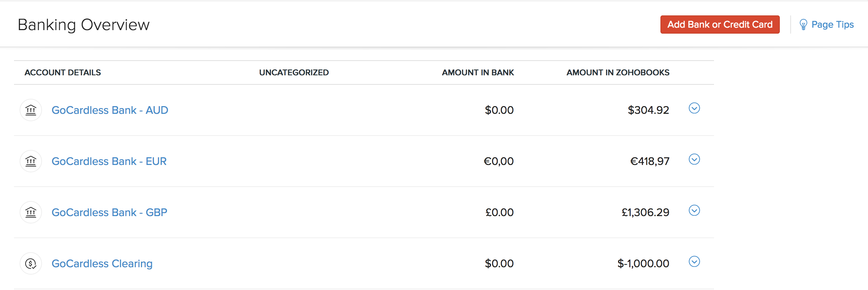Click the Uncategorized column header
868x290 pixels.
[294, 72]
